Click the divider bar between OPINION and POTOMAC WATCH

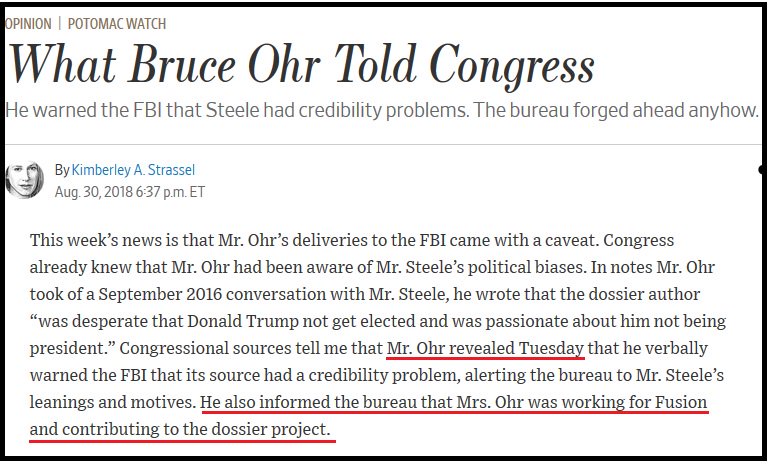pyautogui.click(x=59, y=24)
